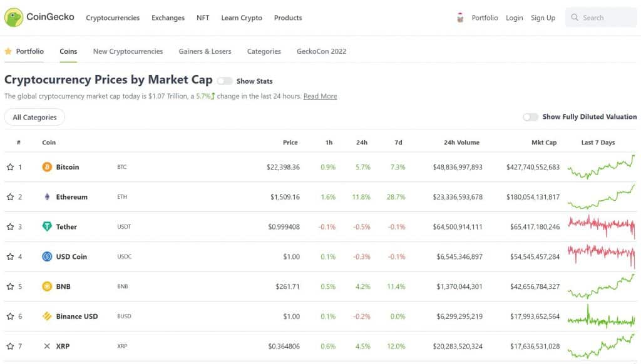Open the Exchanges navigation menu
The height and width of the screenshot is (364, 641).
click(168, 18)
